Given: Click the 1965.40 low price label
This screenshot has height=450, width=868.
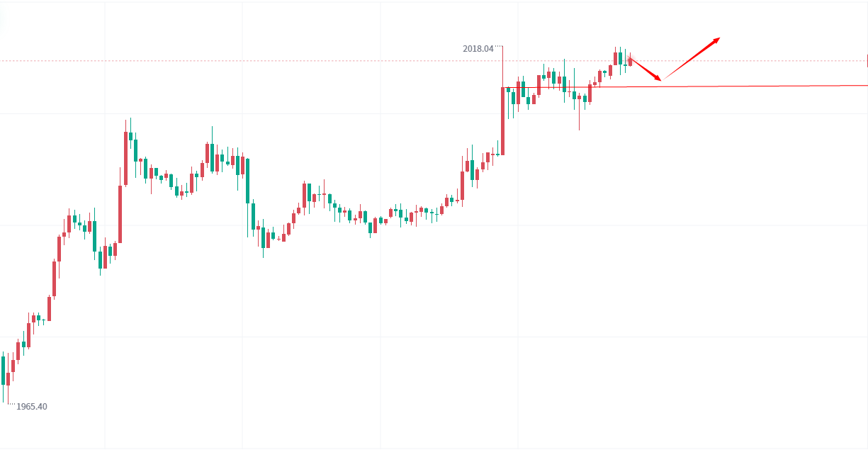Looking at the screenshot, I should pyautogui.click(x=32, y=407).
